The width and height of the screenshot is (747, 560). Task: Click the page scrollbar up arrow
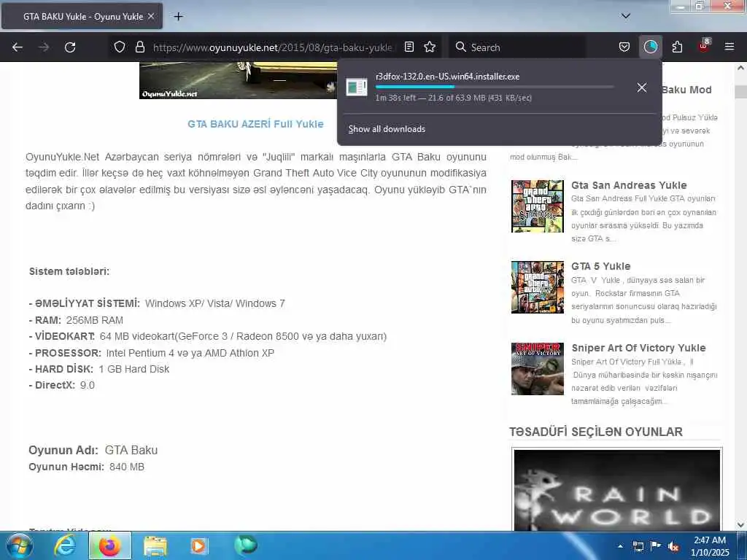[740, 68]
